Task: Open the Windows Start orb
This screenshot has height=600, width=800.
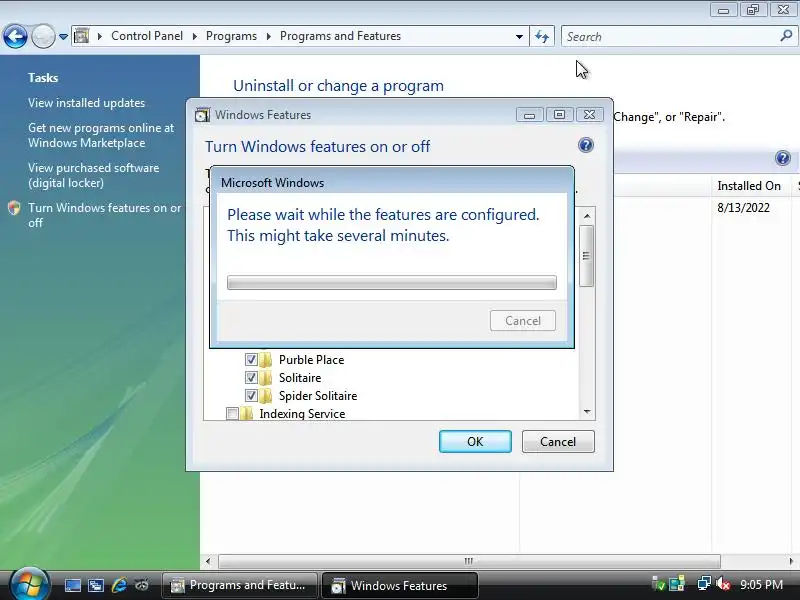Action: coord(29,585)
